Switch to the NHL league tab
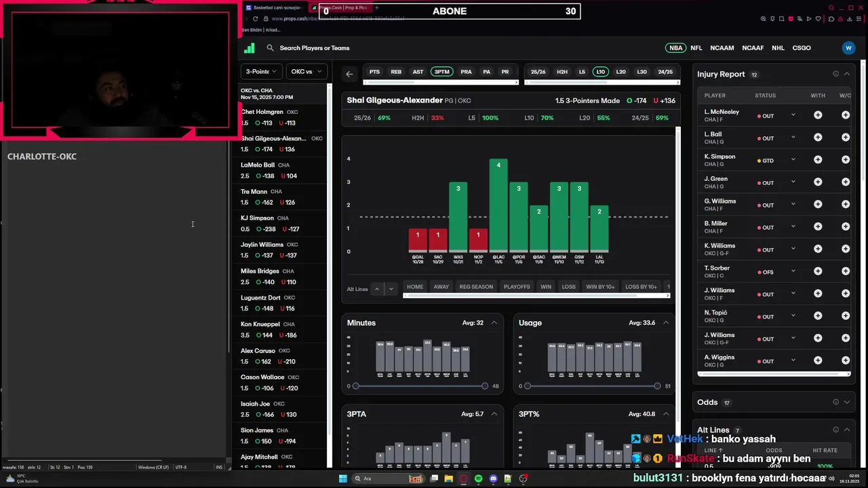 tap(778, 48)
